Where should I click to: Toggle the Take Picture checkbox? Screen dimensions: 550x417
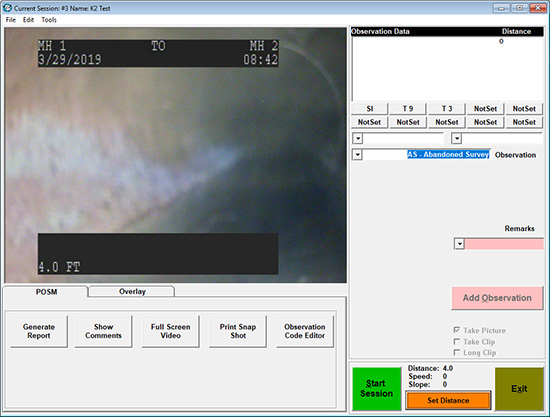[x=457, y=330]
